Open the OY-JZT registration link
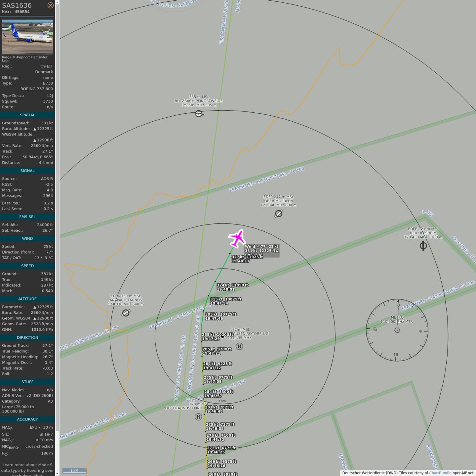 pos(46,66)
